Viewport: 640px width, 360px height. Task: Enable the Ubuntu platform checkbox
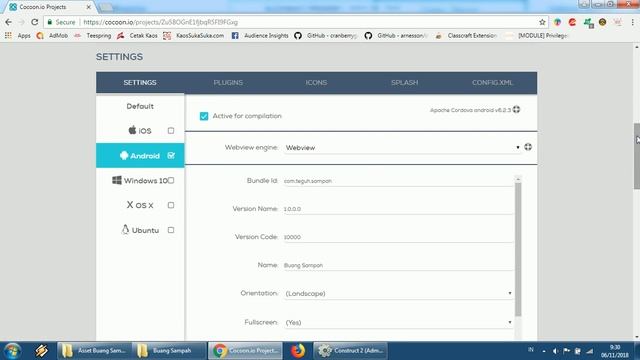(x=171, y=230)
